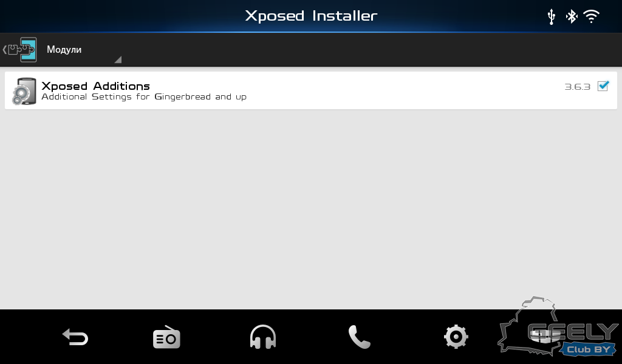
Task: Click the Xposed Additions module icon
Action: [24, 91]
